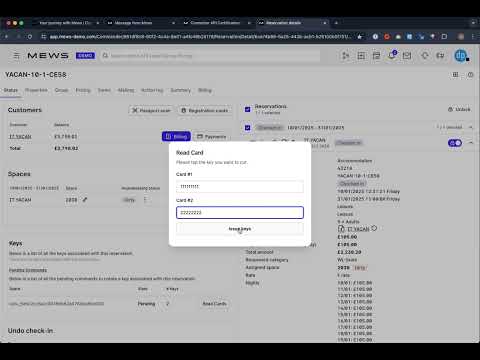This screenshot has width=480, height=360.
Task: Switch to the Group tab
Action: (61, 90)
